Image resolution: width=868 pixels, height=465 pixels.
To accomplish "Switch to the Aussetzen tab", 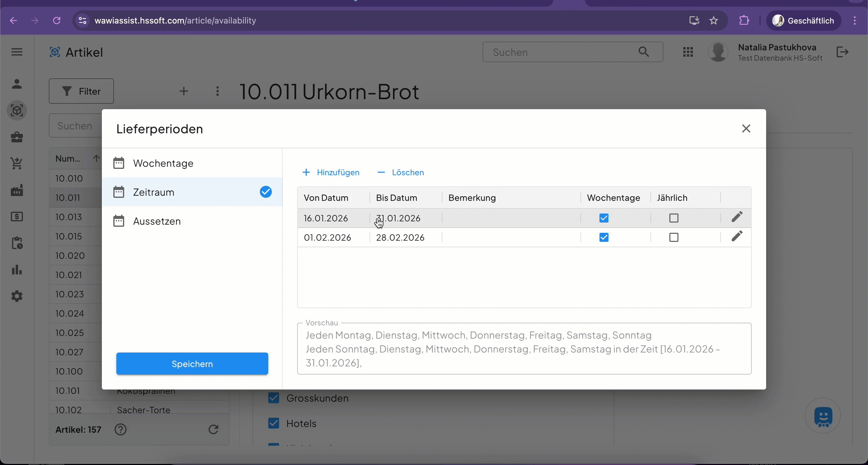I will [x=157, y=221].
